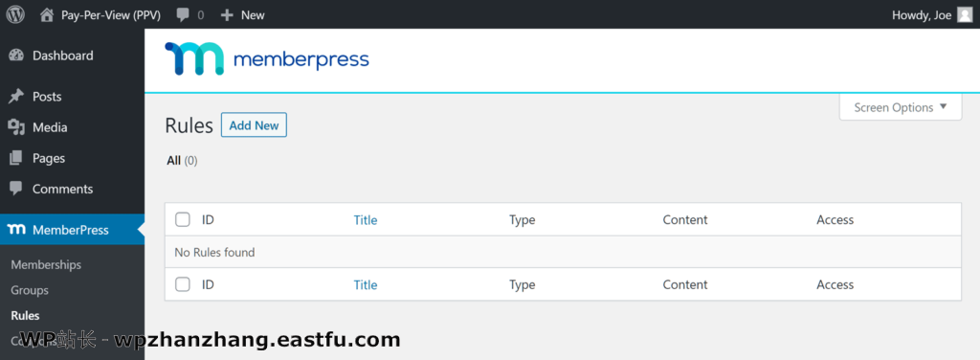The image size is (980, 360).
Task: Sort rules by the header Title link
Action: (366, 220)
